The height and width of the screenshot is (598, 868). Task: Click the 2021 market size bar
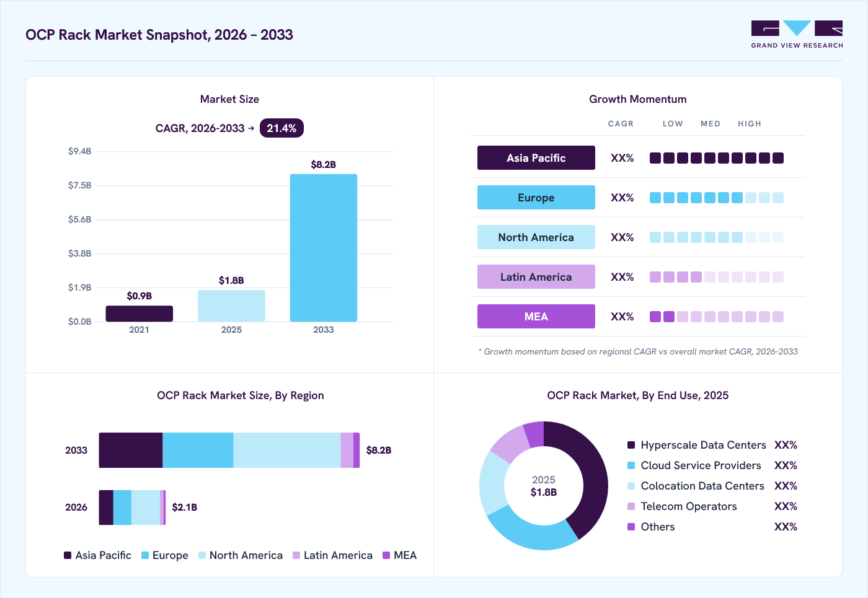[x=139, y=314]
